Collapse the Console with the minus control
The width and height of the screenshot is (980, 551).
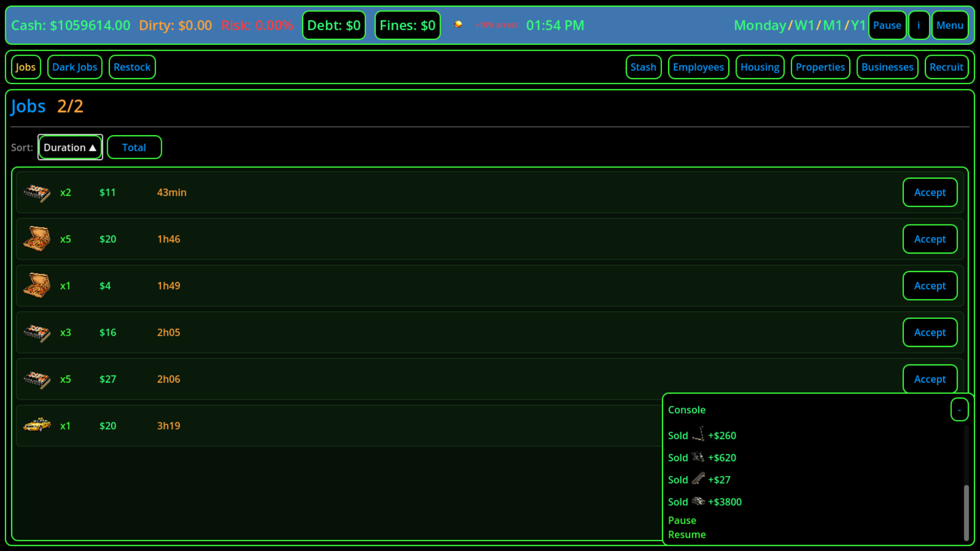(x=960, y=410)
